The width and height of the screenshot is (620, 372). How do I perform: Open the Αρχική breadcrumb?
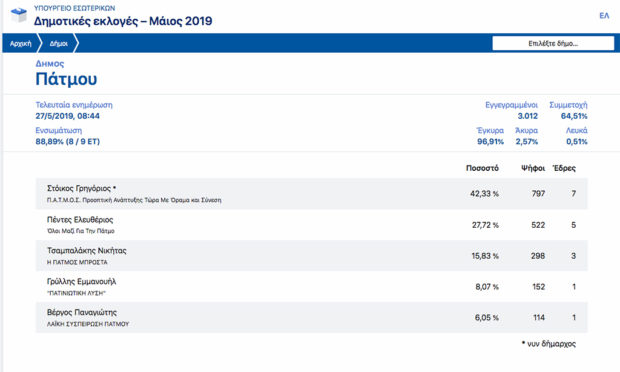coord(21,43)
